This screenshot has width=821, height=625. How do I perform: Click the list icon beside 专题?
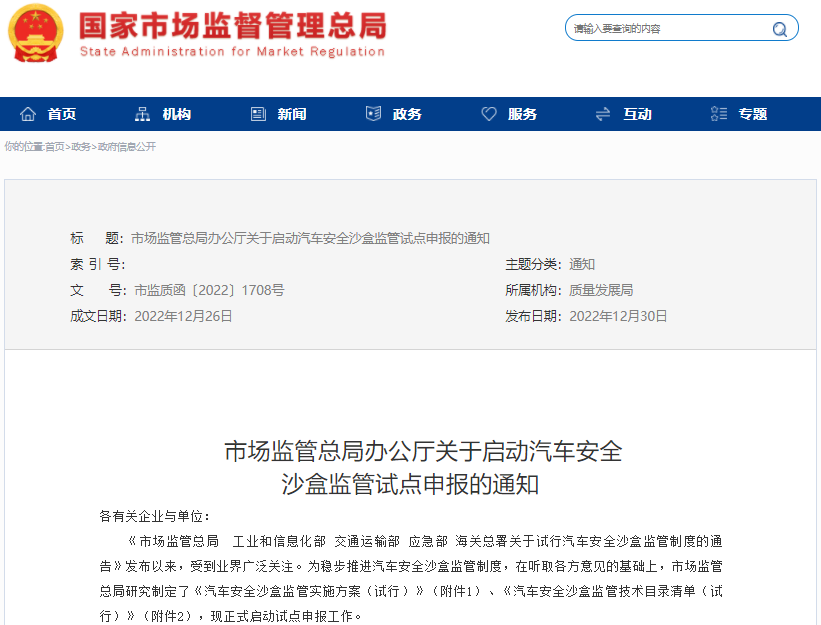(x=716, y=113)
